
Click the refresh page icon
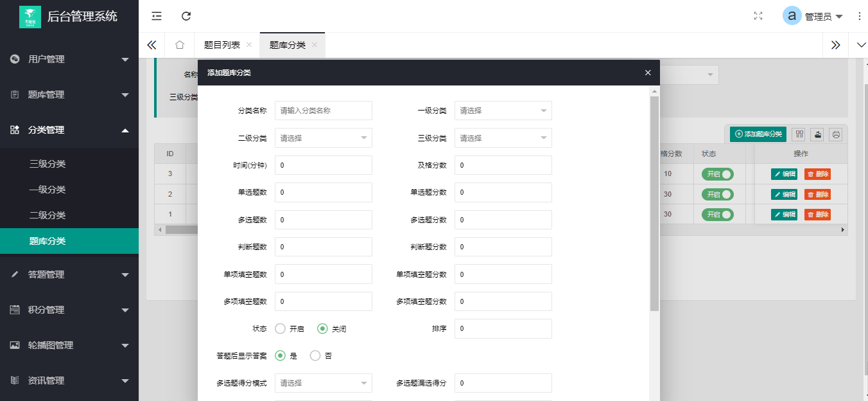click(x=186, y=16)
